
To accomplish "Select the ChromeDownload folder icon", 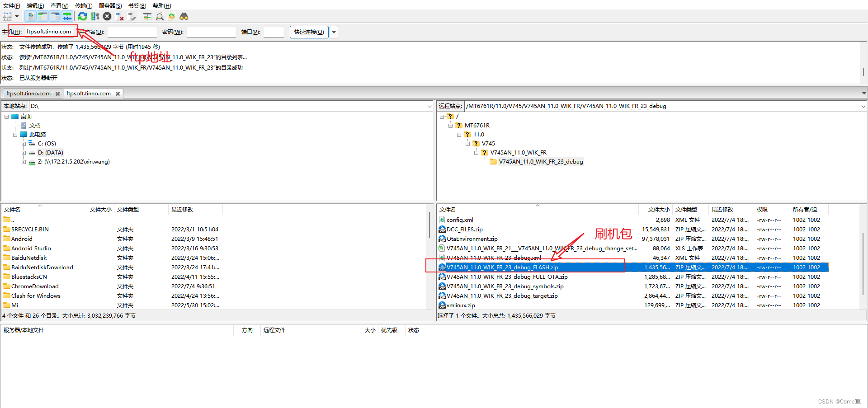I will [x=7, y=286].
